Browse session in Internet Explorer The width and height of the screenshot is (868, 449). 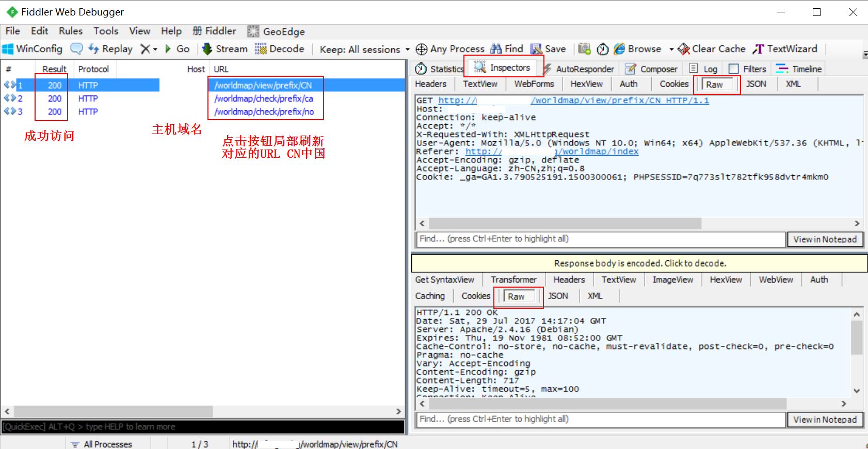pos(637,49)
